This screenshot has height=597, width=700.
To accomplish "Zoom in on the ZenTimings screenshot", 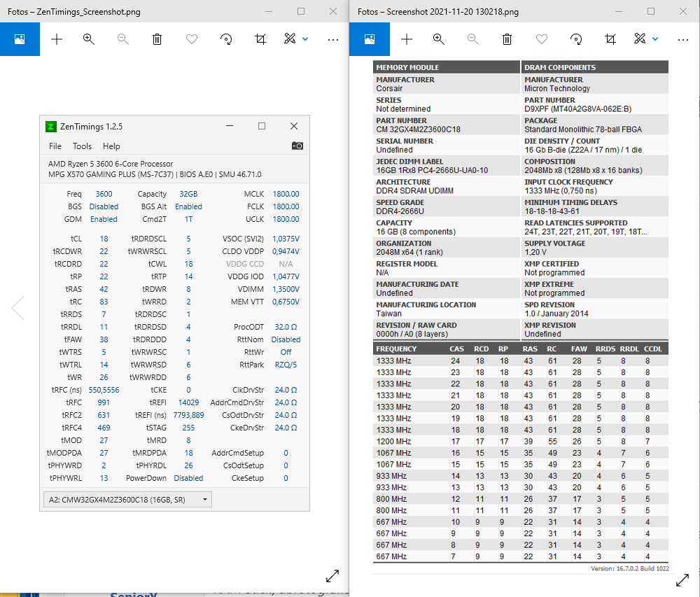I will (x=88, y=39).
